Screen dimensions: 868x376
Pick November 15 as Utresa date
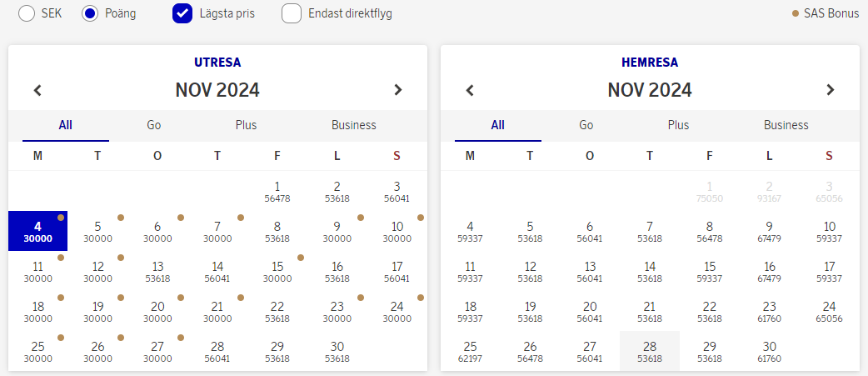click(277, 271)
